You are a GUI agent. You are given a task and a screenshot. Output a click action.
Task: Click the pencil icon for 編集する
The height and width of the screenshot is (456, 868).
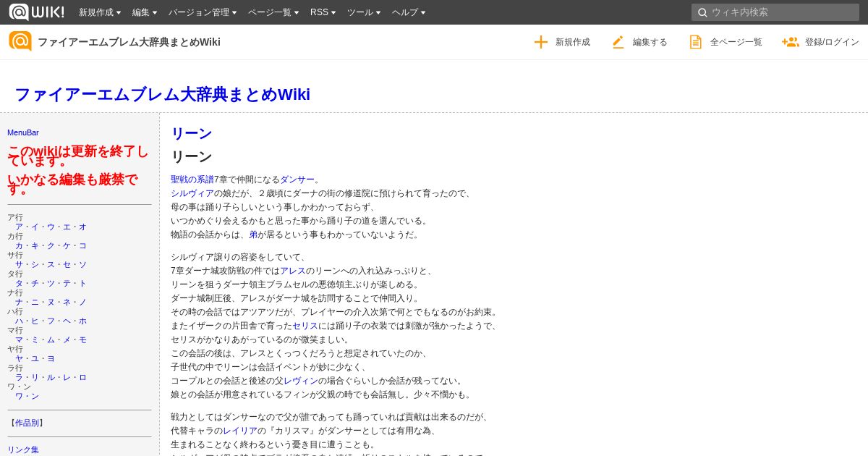618,42
